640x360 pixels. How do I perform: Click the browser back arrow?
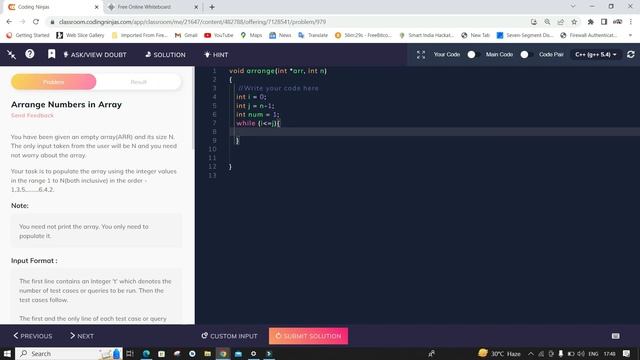9,22
